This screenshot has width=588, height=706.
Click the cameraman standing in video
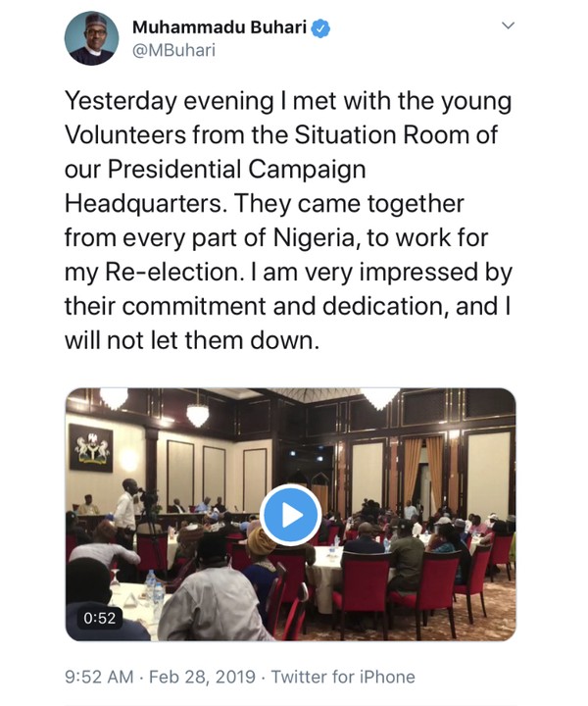(x=125, y=510)
